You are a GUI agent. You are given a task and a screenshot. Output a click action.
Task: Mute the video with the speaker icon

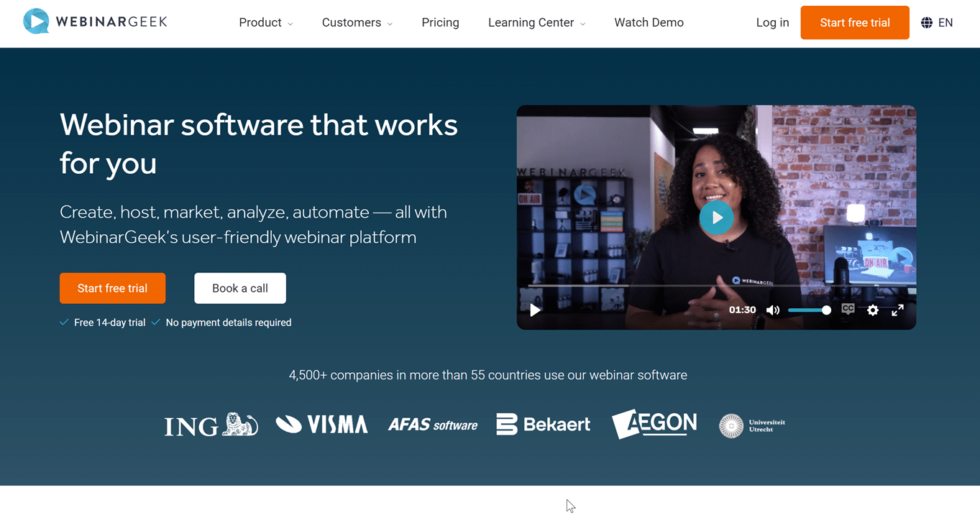pos(773,310)
